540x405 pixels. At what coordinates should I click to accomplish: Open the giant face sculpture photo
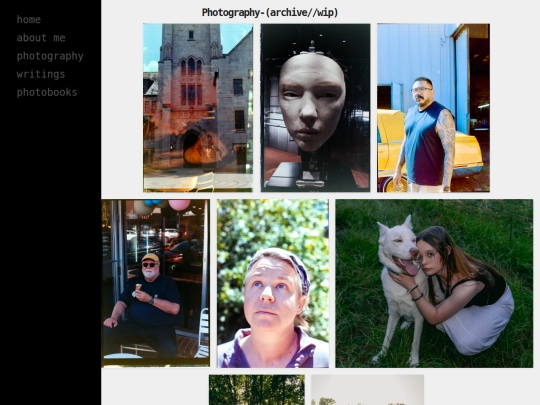(x=315, y=108)
